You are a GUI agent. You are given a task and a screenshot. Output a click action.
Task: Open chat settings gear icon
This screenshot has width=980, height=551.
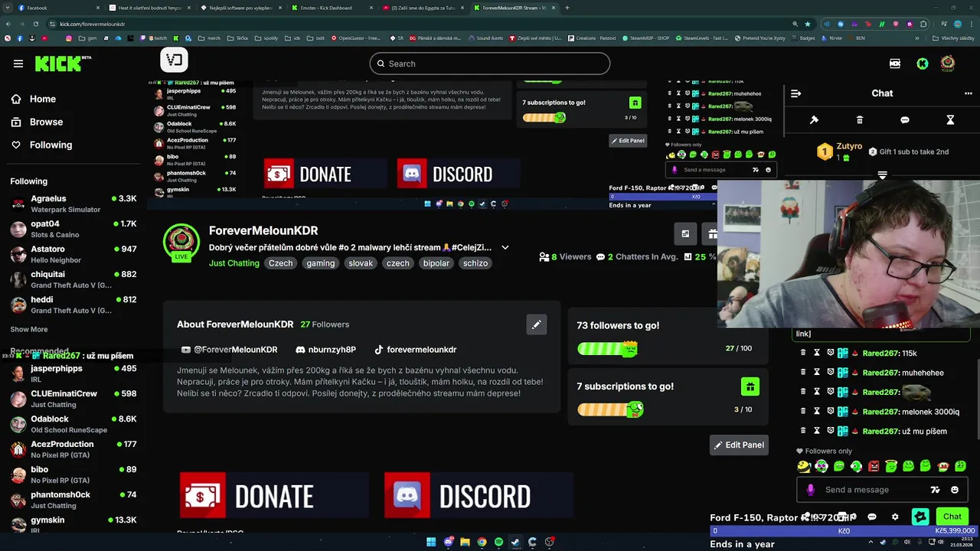click(x=895, y=517)
